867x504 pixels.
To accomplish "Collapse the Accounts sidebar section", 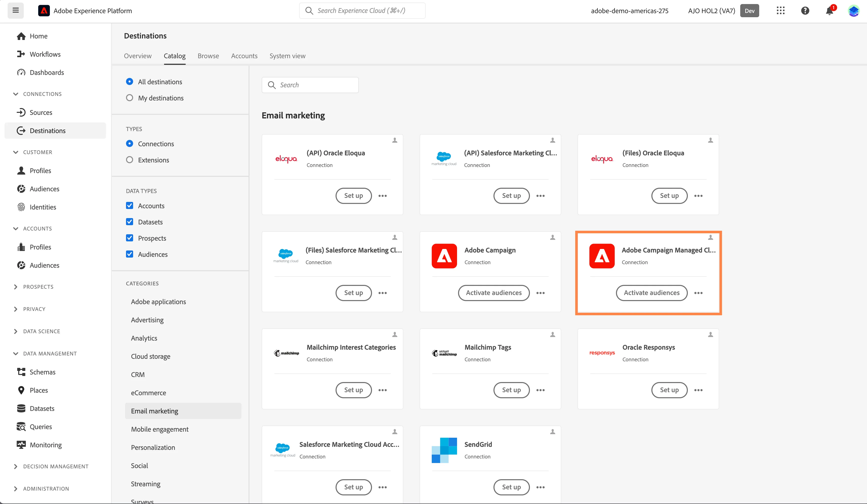I will click(x=15, y=228).
